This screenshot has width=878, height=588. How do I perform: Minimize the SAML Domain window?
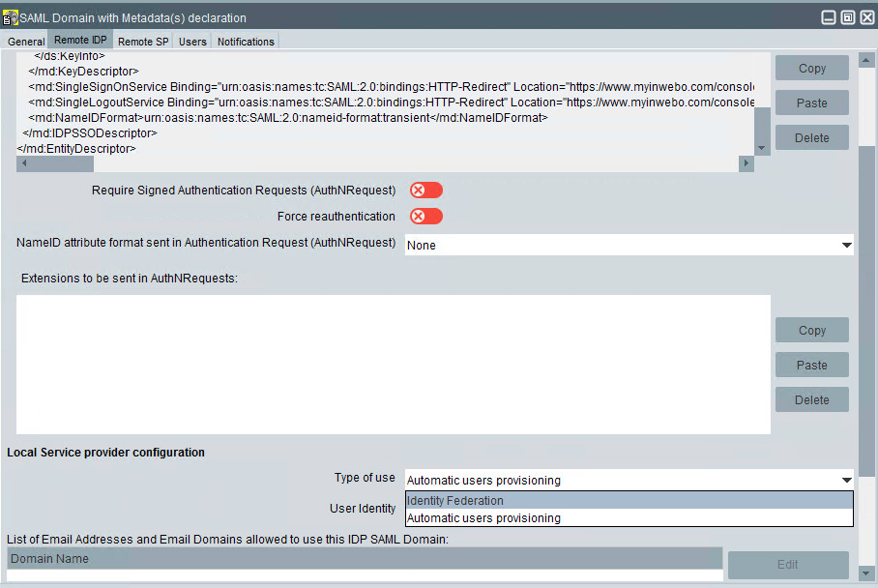click(x=829, y=17)
